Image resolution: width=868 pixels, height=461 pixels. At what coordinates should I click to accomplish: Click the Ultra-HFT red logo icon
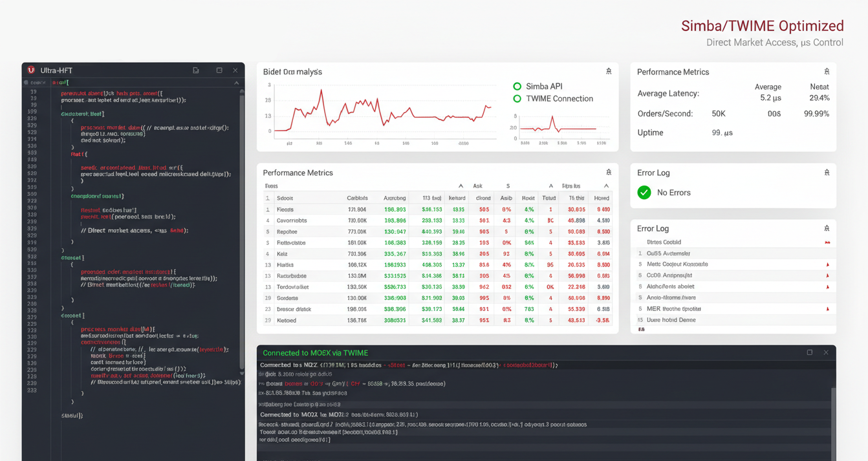click(x=31, y=70)
